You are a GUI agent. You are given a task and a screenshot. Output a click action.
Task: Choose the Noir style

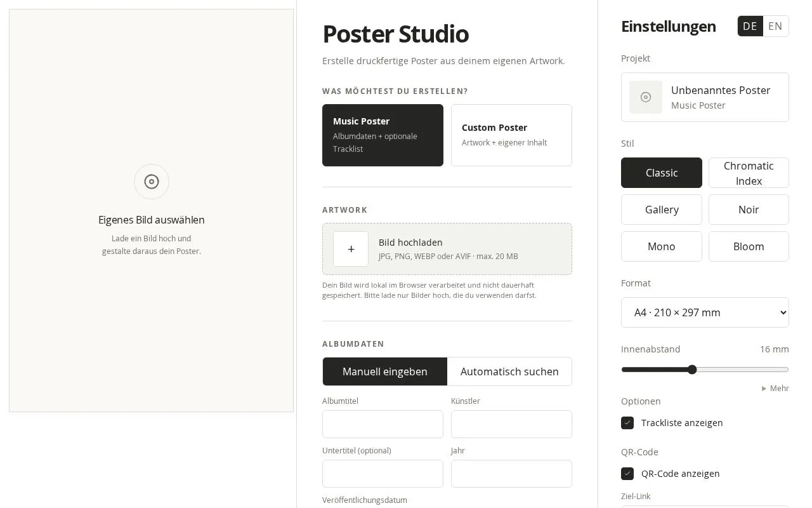749,210
